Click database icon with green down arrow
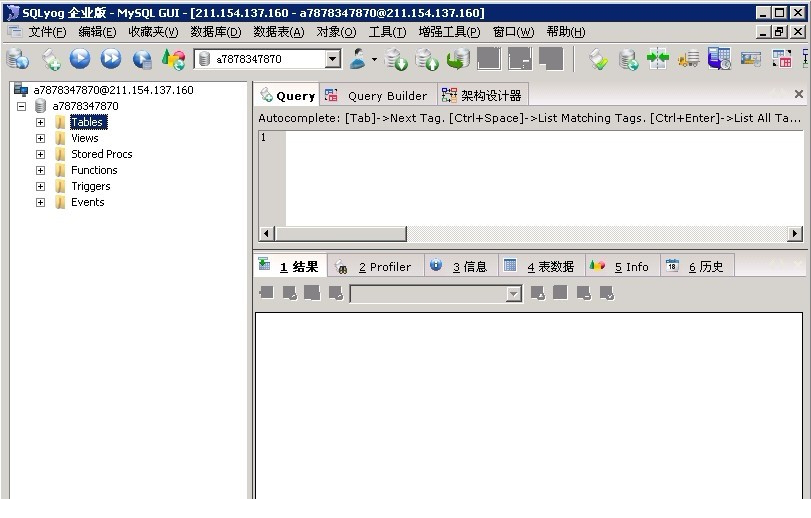Image resolution: width=811 pixels, height=518 pixels. click(x=397, y=59)
